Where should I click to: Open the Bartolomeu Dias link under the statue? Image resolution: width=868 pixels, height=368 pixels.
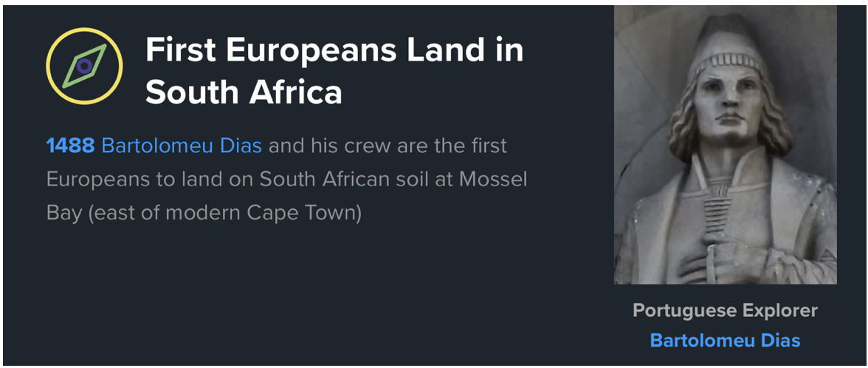(x=725, y=340)
